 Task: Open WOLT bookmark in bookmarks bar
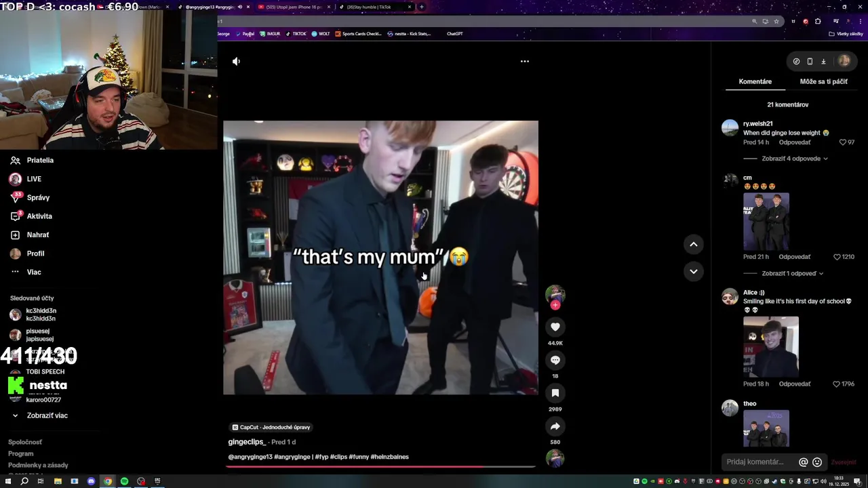pos(321,34)
